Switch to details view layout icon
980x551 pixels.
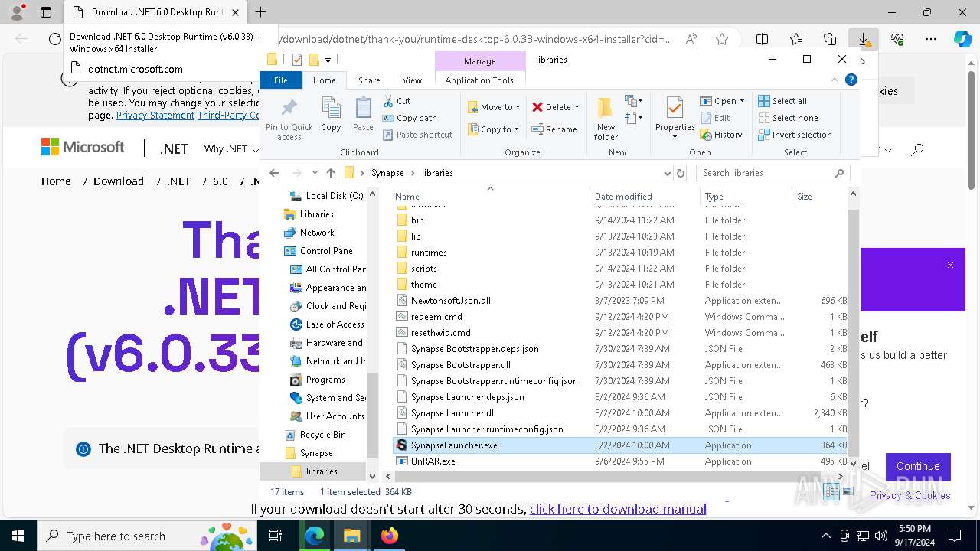[x=831, y=492]
